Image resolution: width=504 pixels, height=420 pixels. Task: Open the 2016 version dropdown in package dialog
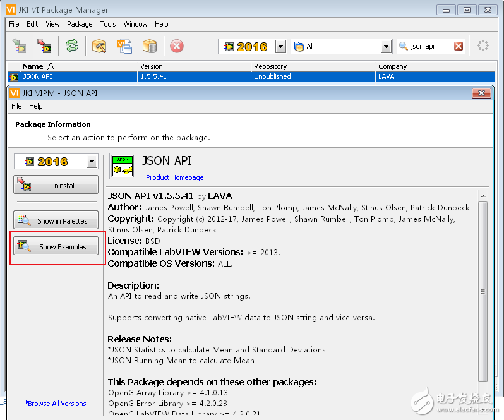click(x=92, y=162)
